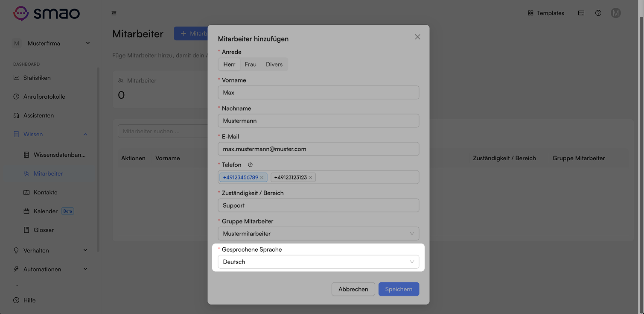644x314 pixels.
Task: Expand the Verhalten section
Action: (x=51, y=250)
